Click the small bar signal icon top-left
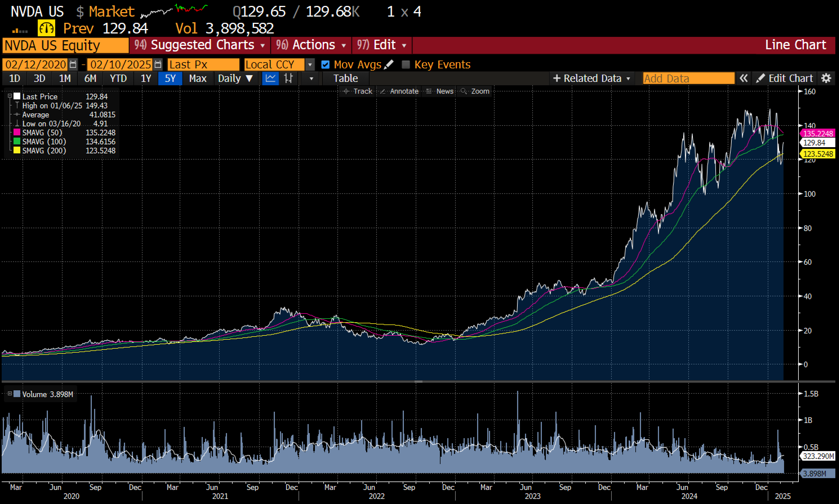Image resolution: width=839 pixels, height=504 pixels. click(x=20, y=31)
